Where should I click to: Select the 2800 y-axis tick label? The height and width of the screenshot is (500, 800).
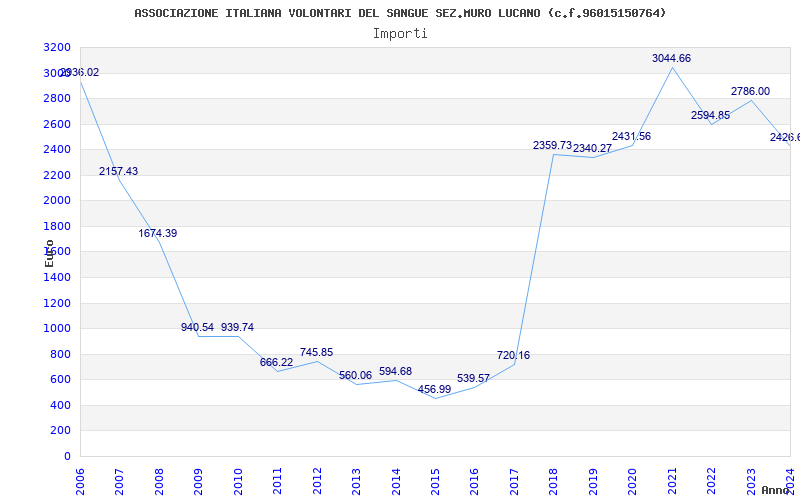(x=57, y=98)
